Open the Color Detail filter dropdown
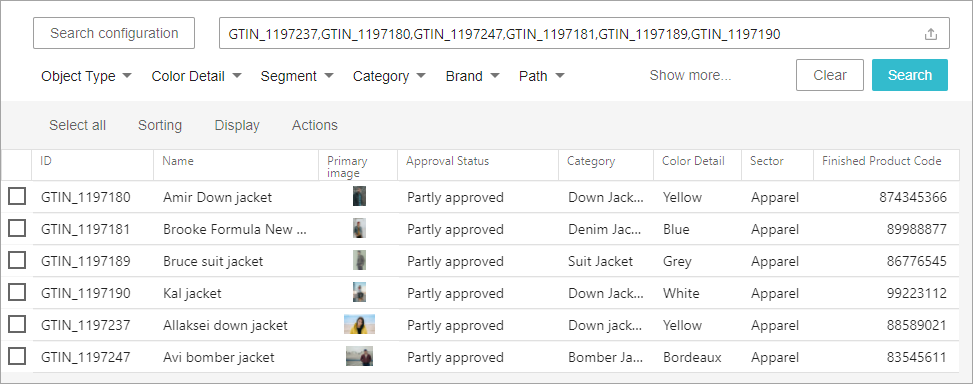 (x=196, y=76)
